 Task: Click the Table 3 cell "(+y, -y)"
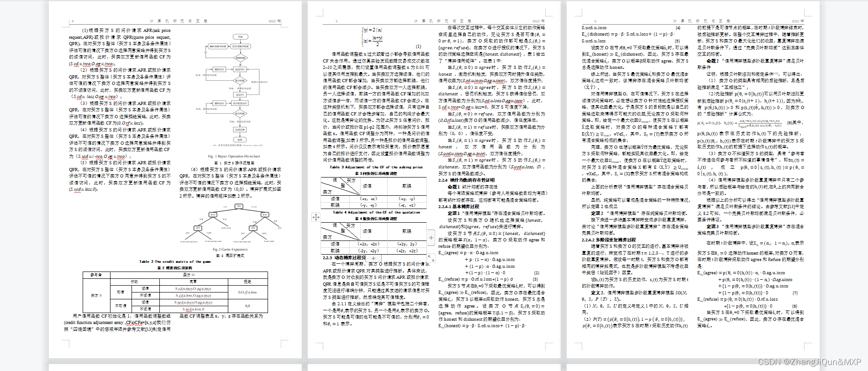pos(406,199)
